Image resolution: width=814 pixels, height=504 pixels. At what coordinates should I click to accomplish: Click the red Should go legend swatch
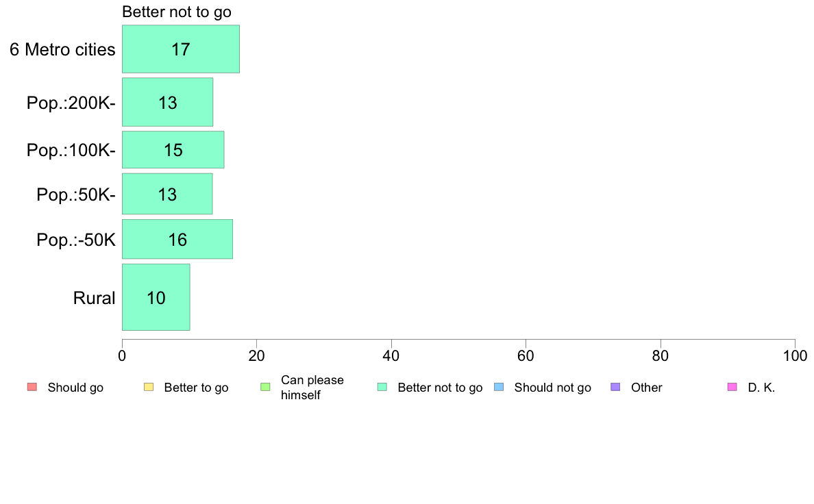[32, 387]
